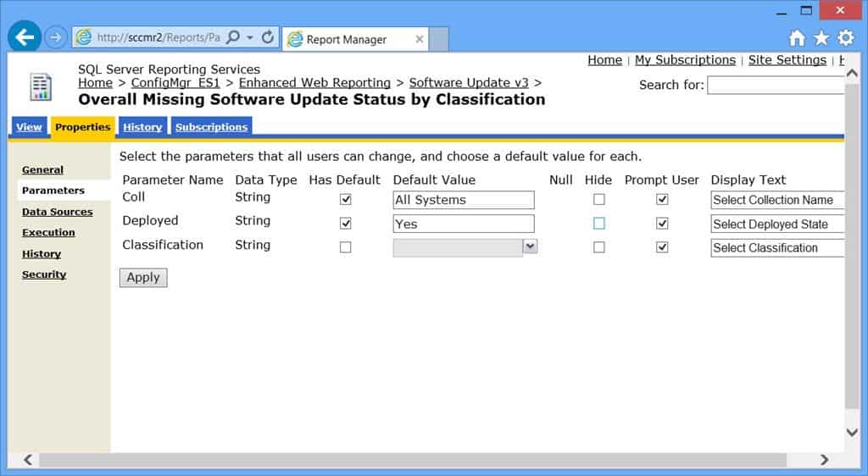Open Data Sources in side menu
The width and height of the screenshot is (868, 476).
[x=58, y=212]
